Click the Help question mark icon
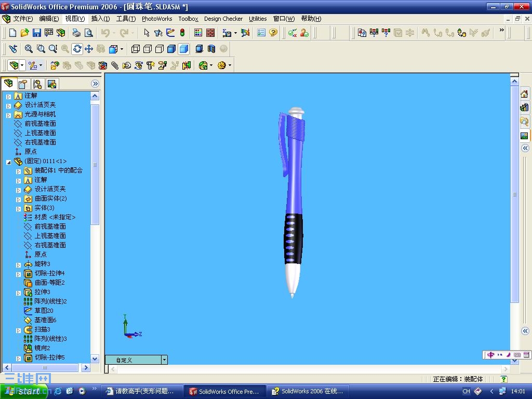Viewport: 532px width, 399px height. tap(273, 33)
